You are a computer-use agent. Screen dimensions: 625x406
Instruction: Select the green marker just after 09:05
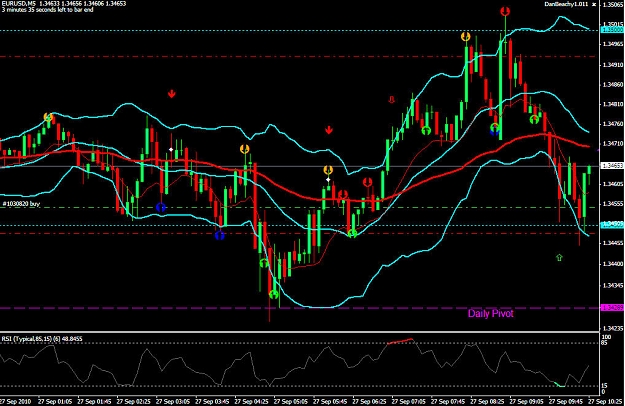point(535,119)
